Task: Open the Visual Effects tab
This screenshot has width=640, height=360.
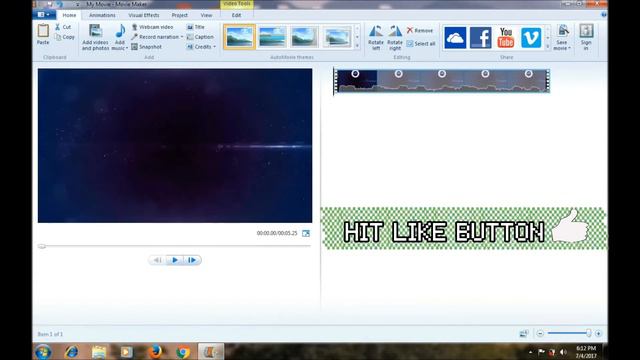Action: tap(144, 15)
